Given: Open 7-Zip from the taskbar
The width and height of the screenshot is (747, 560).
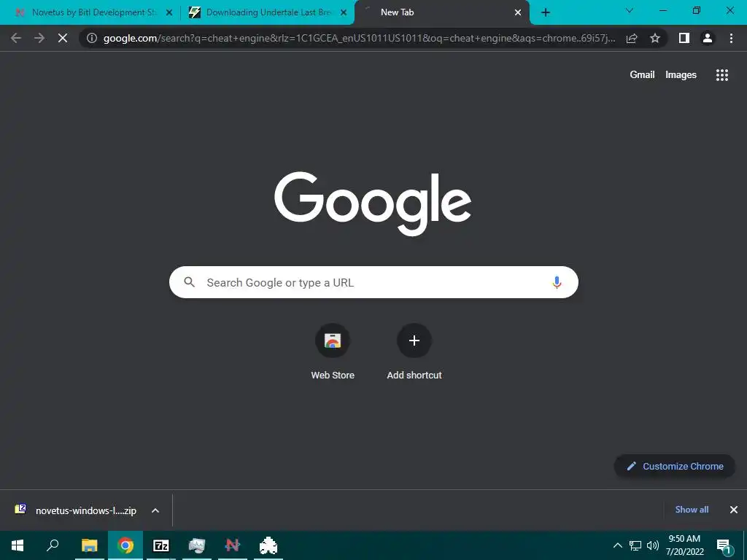Looking at the screenshot, I should pyautogui.click(x=161, y=545).
